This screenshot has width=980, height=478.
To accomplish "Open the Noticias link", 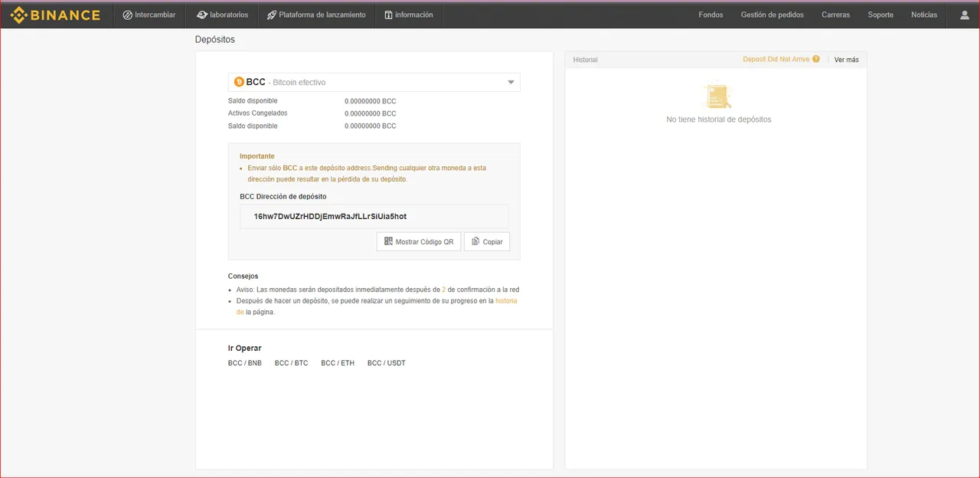I will 924,15.
